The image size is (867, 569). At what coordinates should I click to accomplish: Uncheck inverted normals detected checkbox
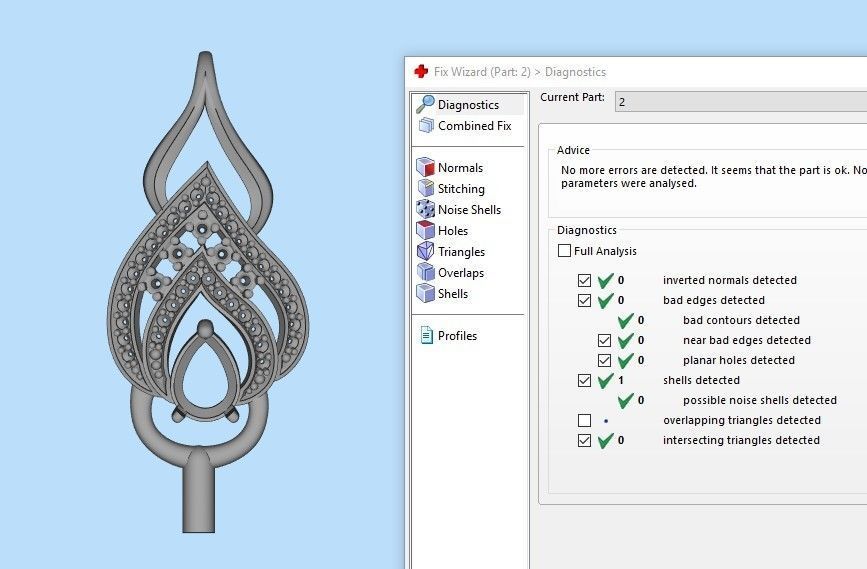[585, 281]
